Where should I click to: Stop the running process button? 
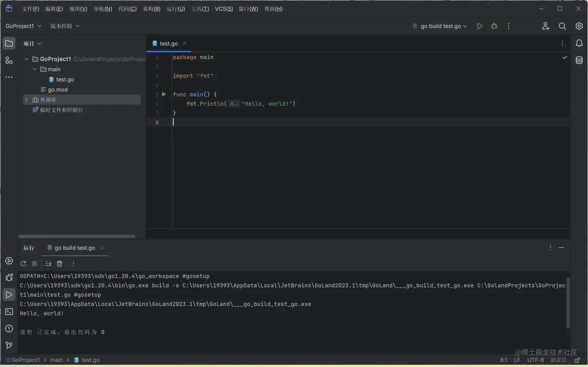(x=34, y=263)
